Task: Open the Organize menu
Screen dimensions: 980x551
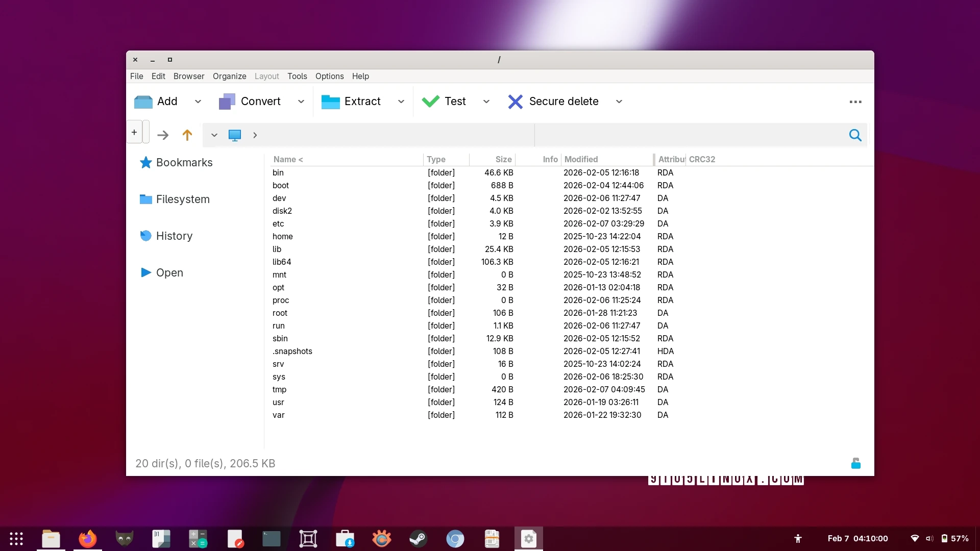Action: tap(229, 76)
